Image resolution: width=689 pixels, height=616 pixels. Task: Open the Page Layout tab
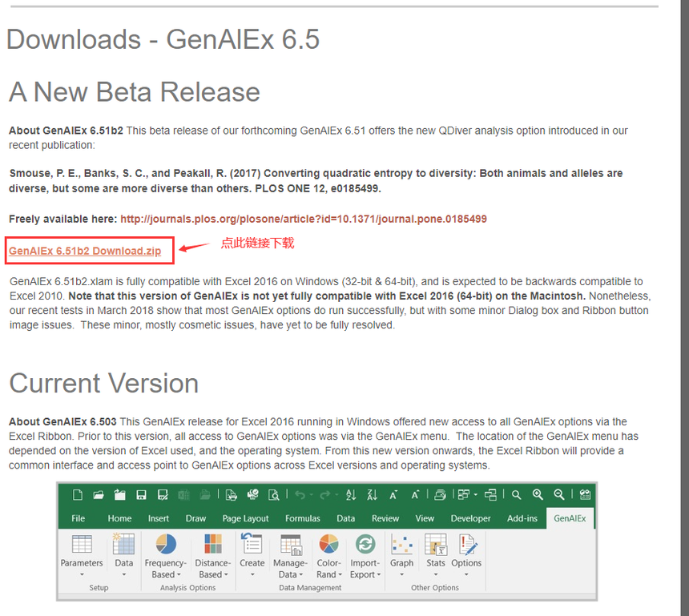click(246, 518)
